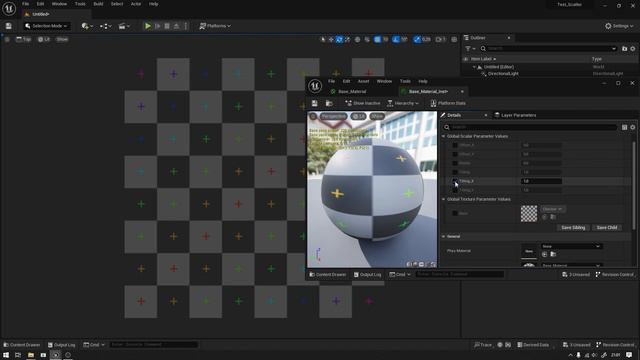Select DirectionalLight in the Outliner
The width and height of the screenshot is (640, 360).
point(503,74)
